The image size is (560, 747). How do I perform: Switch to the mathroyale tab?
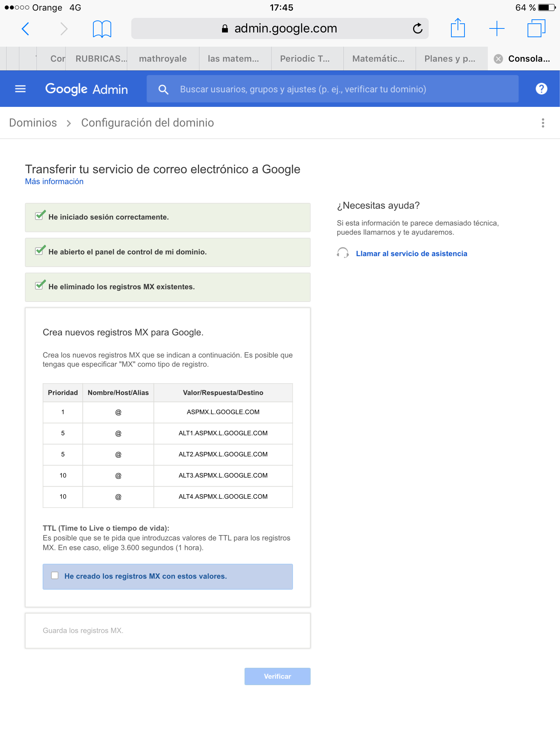(163, 59)
